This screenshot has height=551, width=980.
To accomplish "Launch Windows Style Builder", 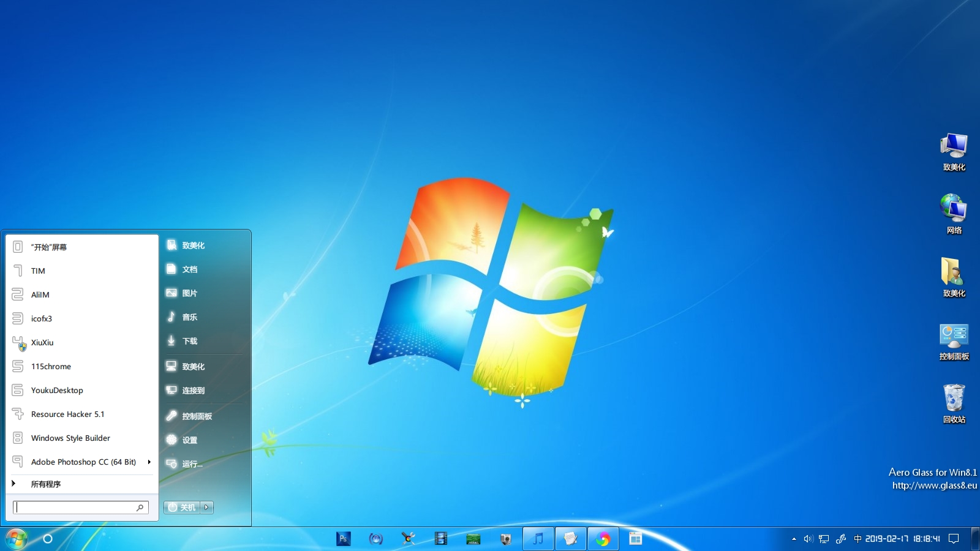I will [x=82, y=438].
